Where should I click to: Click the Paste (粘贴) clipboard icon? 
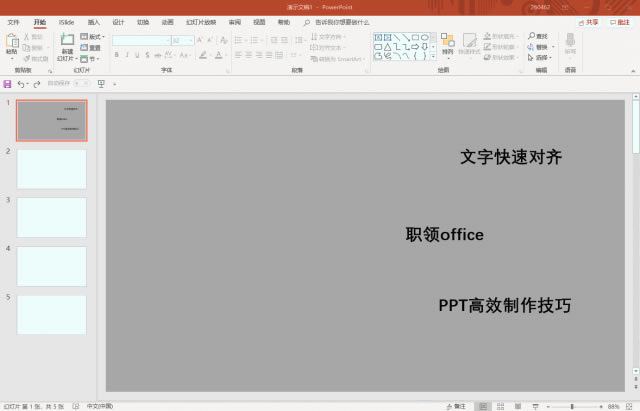click(12, 41)
